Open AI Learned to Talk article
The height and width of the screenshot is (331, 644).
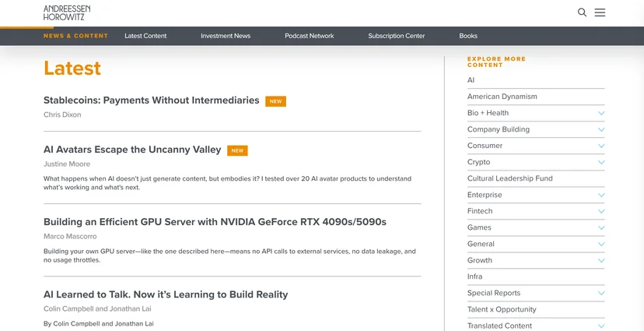pos(166,294)
